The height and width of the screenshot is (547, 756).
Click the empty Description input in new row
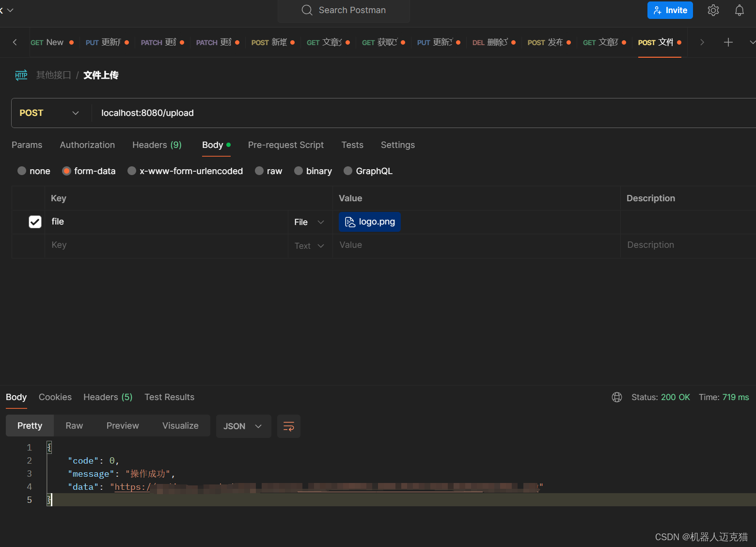(x=688, y=245)
